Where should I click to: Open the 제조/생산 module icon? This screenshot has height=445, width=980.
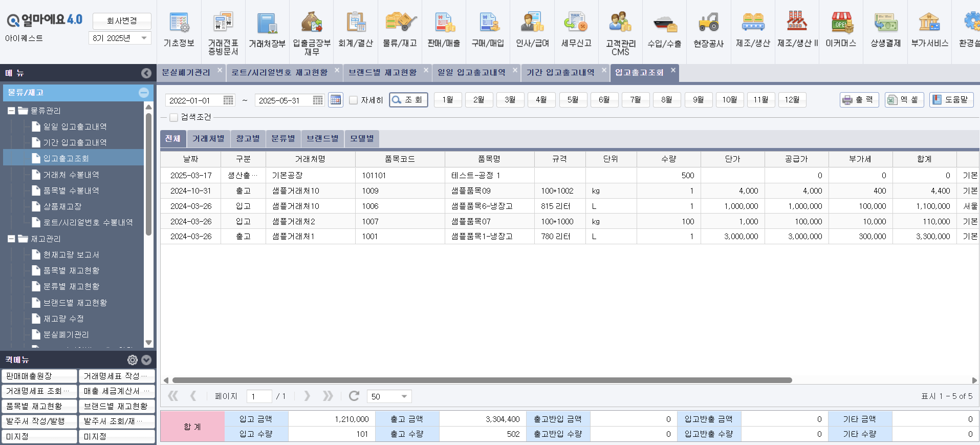click(x=753, y=31)
